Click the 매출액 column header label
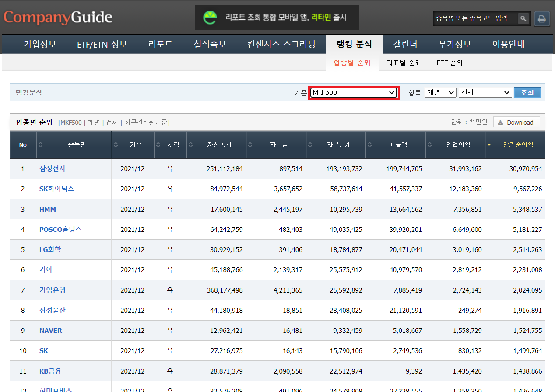The width and height of the screenshot is (555, 392). pyautogui.click(x=398, y=144)
